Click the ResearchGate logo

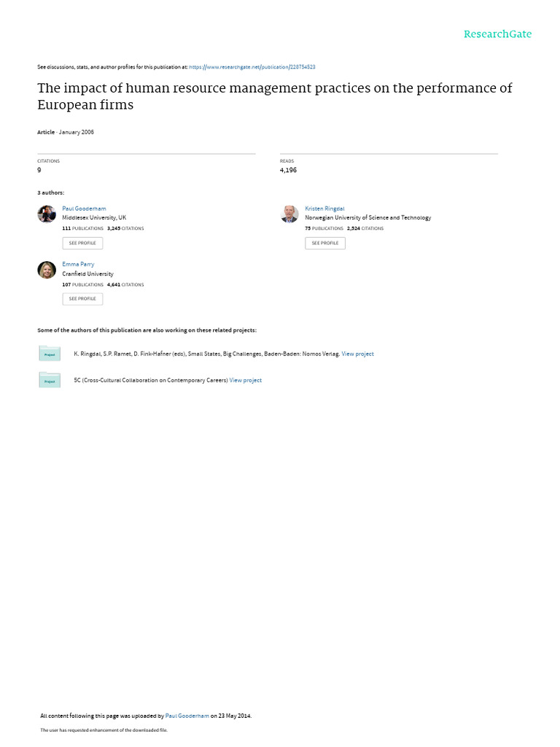(497, 34)
